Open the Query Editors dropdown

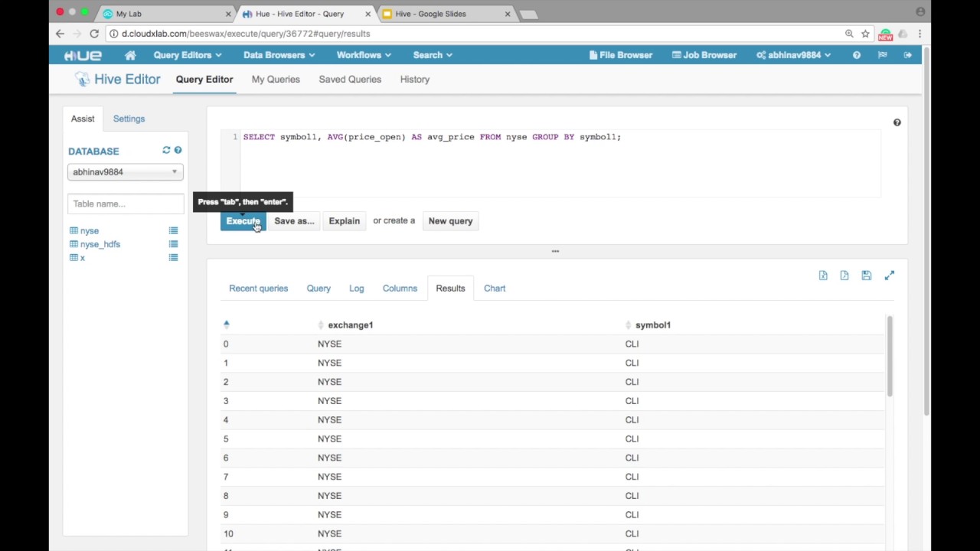(x=188, y=55)
